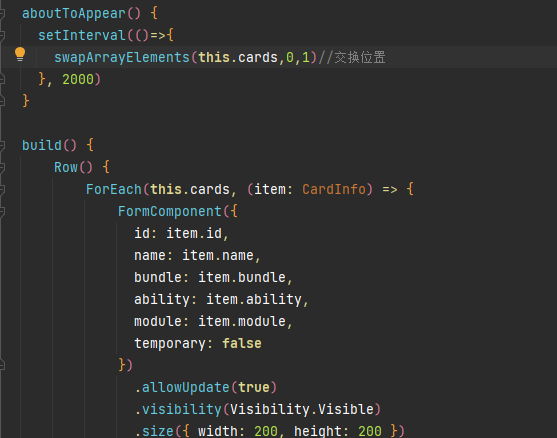557x438 pixels.
Task: Click the height 200 value in size
Action: tap(370, 431)
